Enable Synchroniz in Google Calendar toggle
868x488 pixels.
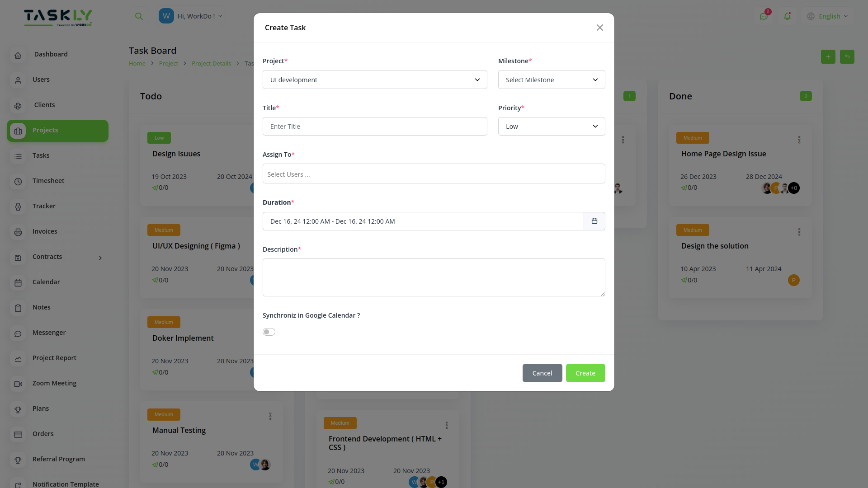point(269,332)
